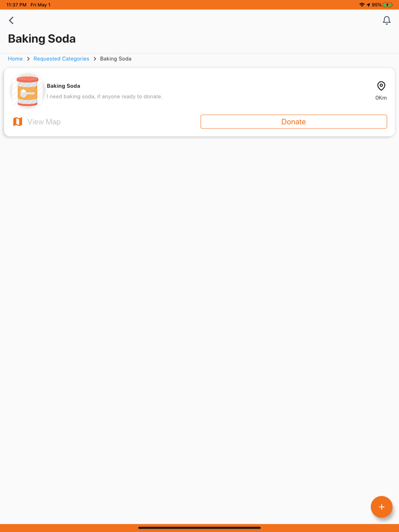Tap the Wi-Fi icon in the status bar

(x=362, y=5)
